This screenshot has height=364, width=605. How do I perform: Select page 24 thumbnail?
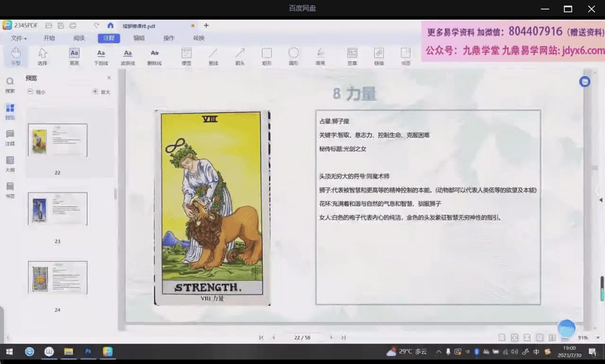58,277
